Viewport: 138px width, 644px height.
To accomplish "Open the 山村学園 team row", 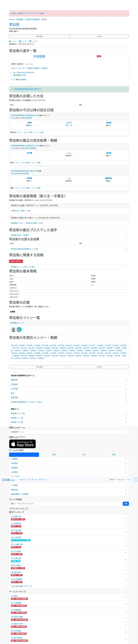I will coord(69,389).
